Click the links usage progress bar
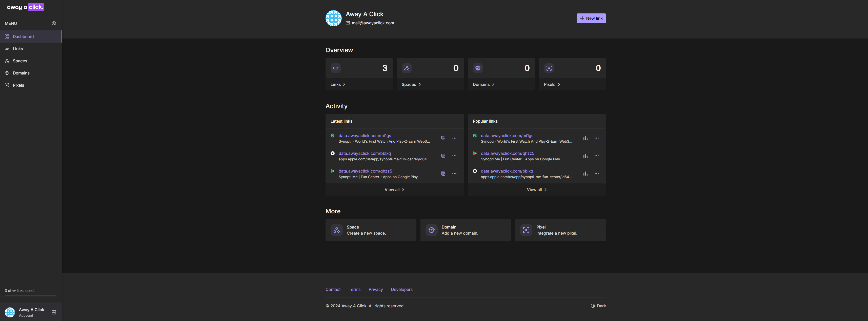Screen dimensions: 868x321 tap(30, 296)
